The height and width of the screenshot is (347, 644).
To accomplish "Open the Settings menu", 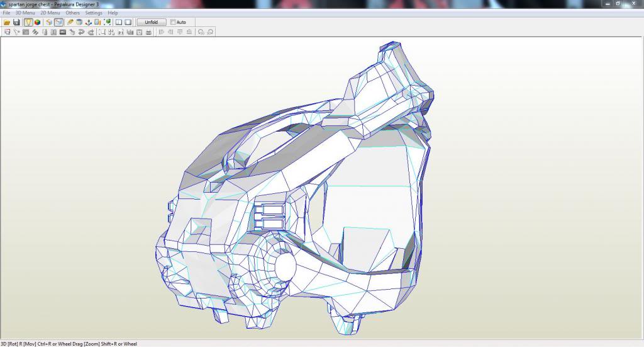I will (x=94, y=13).
